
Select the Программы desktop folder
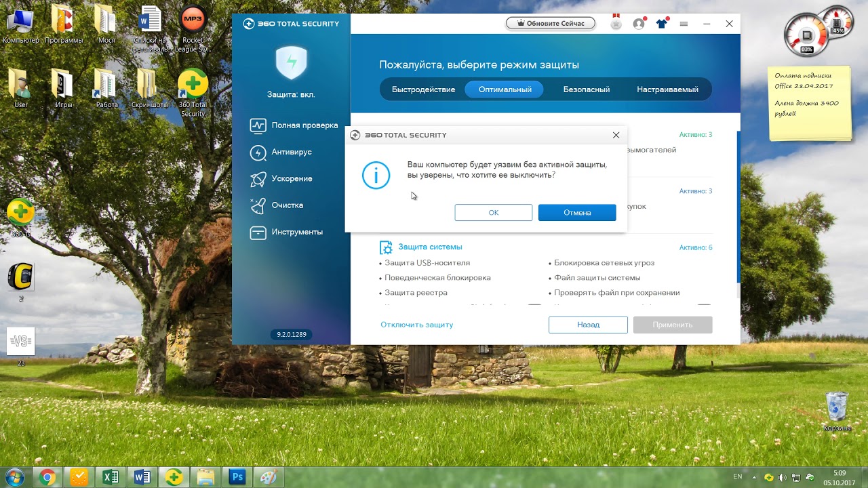tap(64, 24)
